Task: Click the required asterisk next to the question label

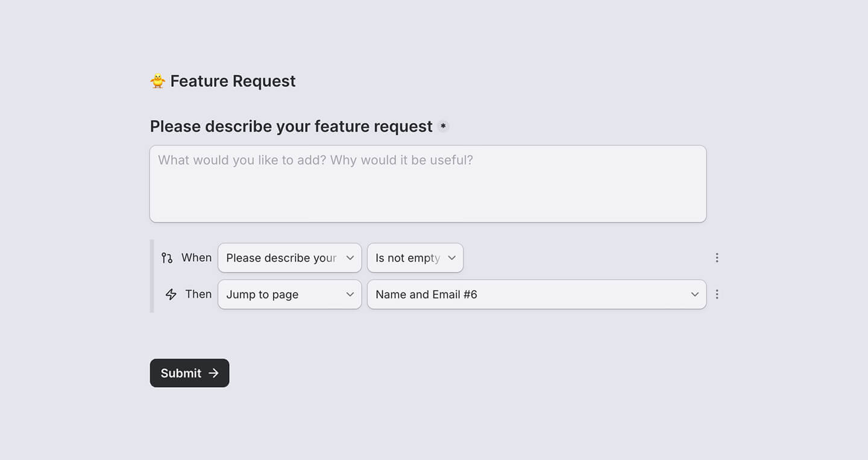Action: coord(443,126)
